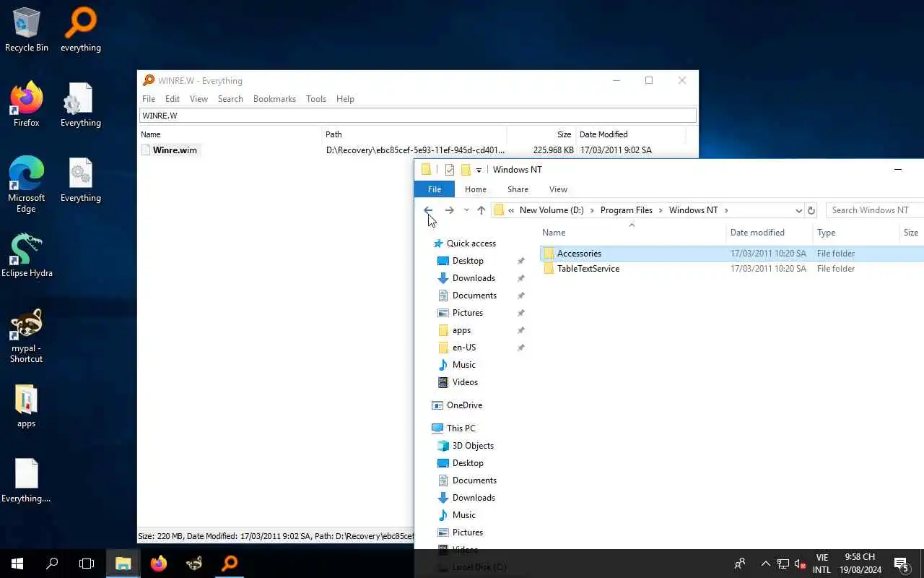924x578 pixels.
Task: Open the mypal - Shortcut desktop icon
Action: pos(27,336)
